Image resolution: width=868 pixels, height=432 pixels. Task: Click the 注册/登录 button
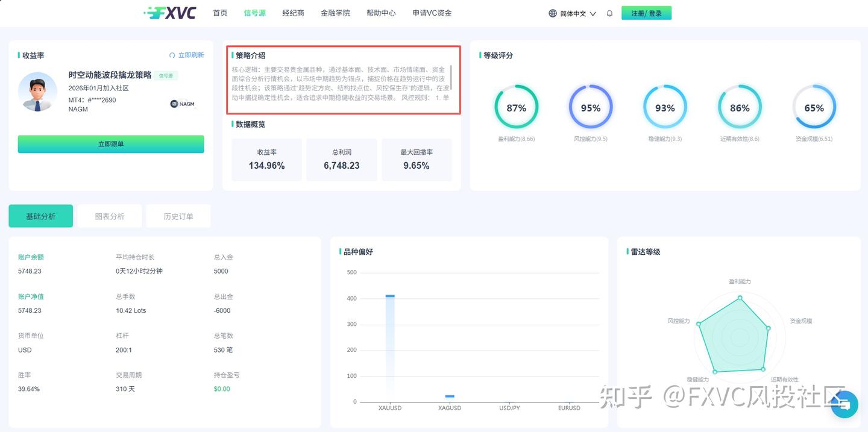(646, 12)
